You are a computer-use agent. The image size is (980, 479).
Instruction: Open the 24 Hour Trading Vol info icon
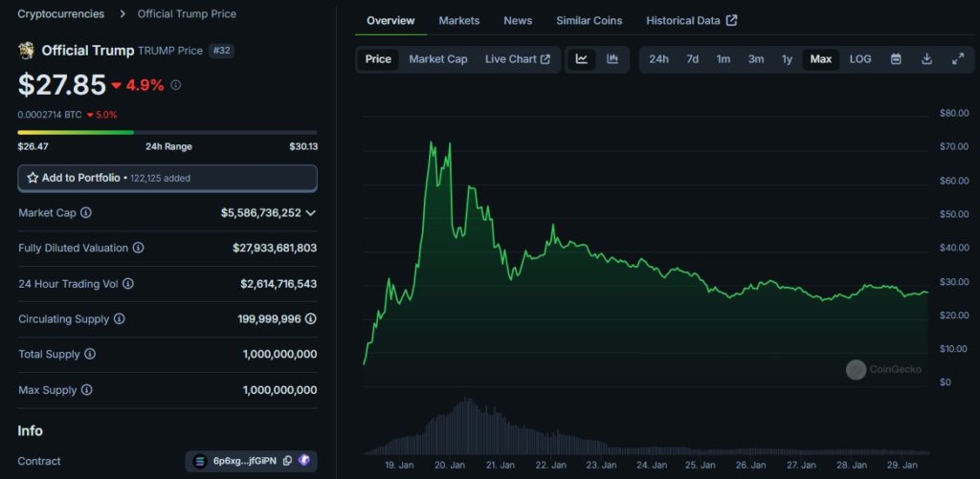(127, 284)
